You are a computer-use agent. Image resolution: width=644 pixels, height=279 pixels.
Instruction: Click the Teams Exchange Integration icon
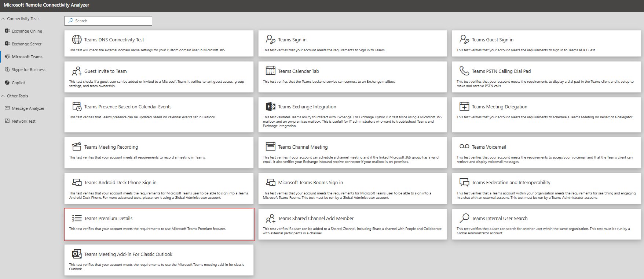(270, 107)
